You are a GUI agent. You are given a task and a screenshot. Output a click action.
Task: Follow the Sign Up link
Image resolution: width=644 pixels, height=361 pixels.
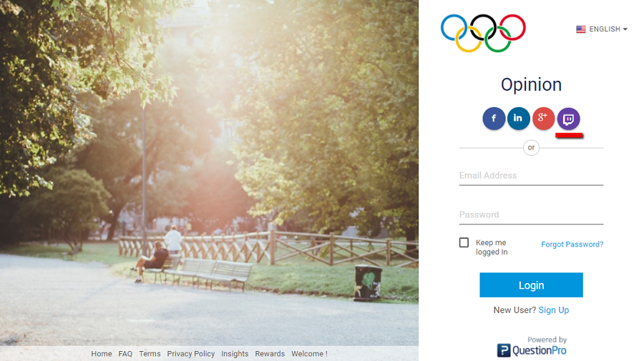[x=554, y=310]
